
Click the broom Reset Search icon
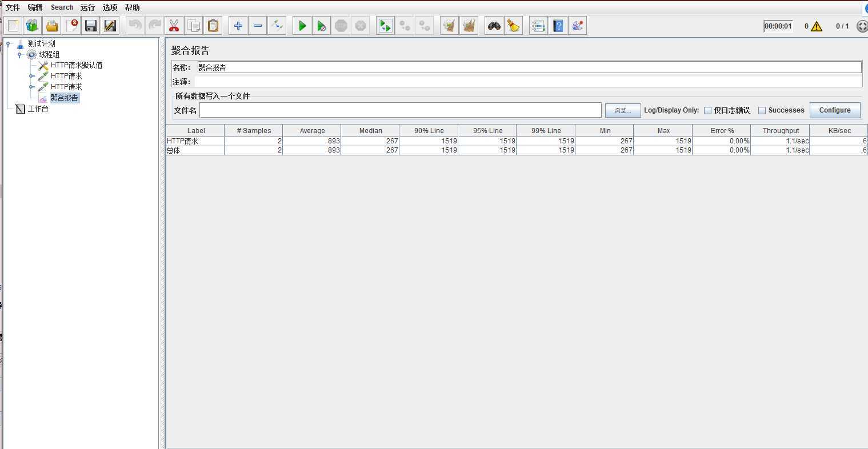tap(513, 26)
